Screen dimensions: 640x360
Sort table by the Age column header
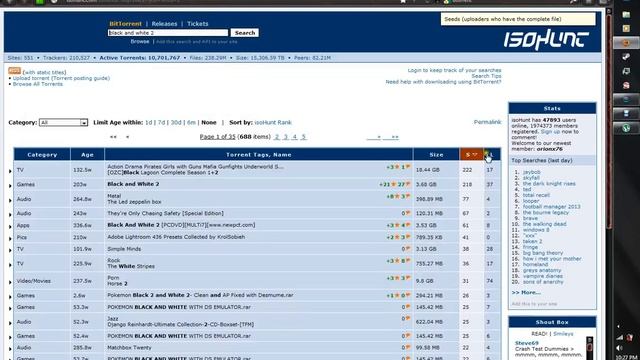(87, 155)
